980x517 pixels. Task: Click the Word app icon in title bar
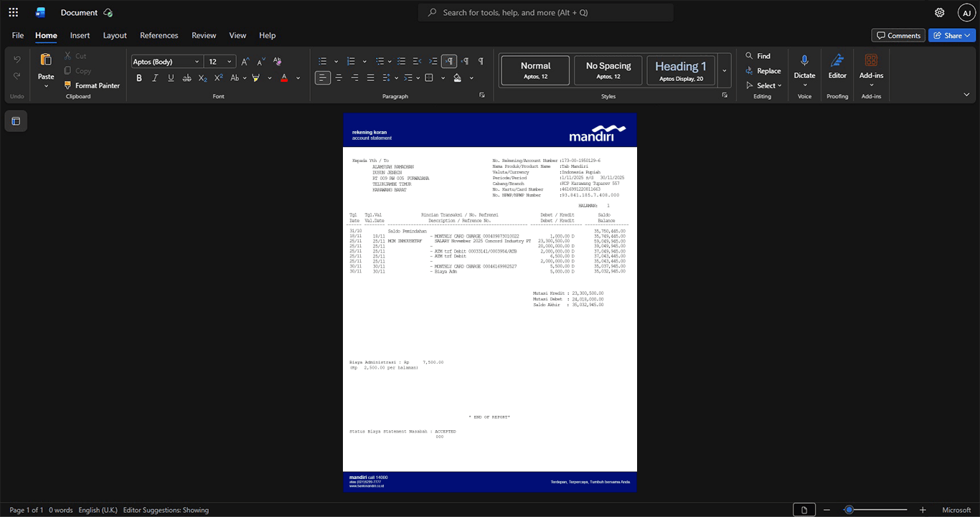[40, 12]
